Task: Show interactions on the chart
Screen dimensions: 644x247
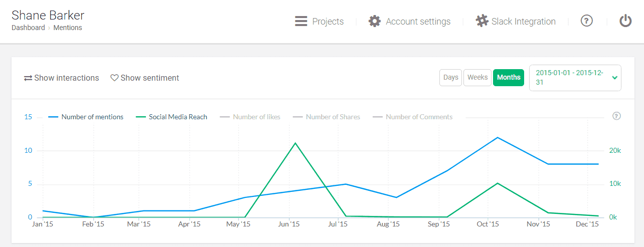Action: 62,78
